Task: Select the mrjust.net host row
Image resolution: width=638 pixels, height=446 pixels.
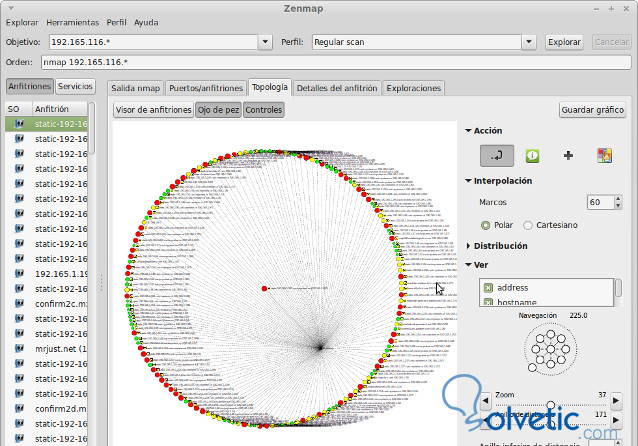Action: [x=46, y=348]
